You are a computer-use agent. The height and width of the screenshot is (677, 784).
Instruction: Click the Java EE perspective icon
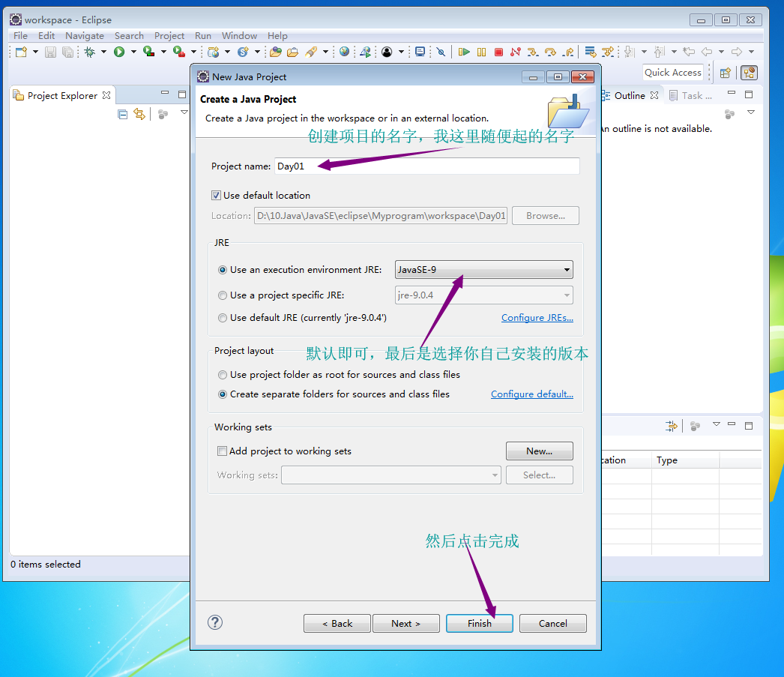[749, 73]
